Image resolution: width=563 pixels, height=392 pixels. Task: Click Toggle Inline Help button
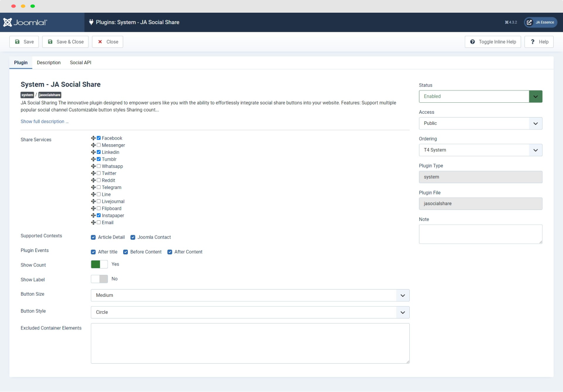[x=493, y=42]
